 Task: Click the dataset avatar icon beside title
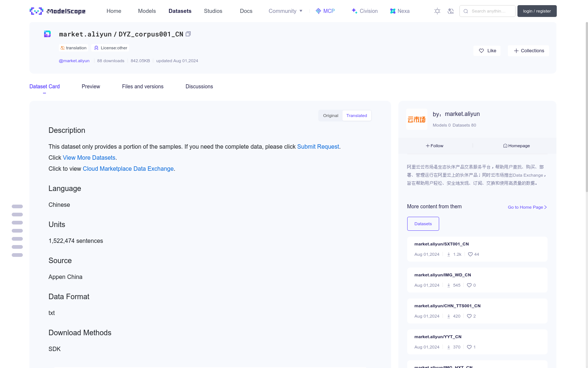pos(47,34)
